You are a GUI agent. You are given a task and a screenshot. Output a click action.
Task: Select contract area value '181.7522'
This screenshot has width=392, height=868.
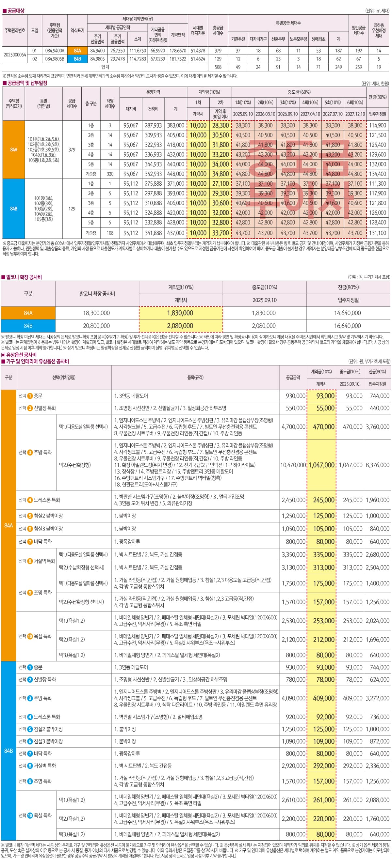(178, 59)
